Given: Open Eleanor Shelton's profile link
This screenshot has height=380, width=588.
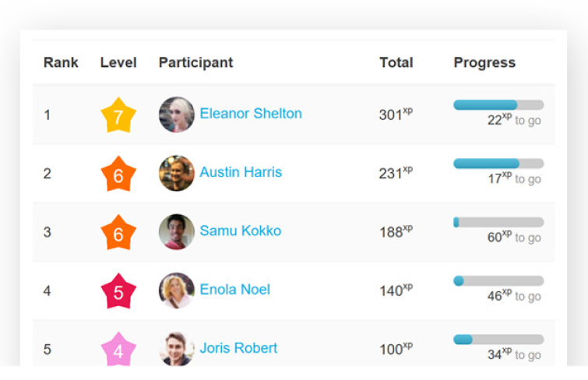Looking at the screenshot, I should point(251,114).
